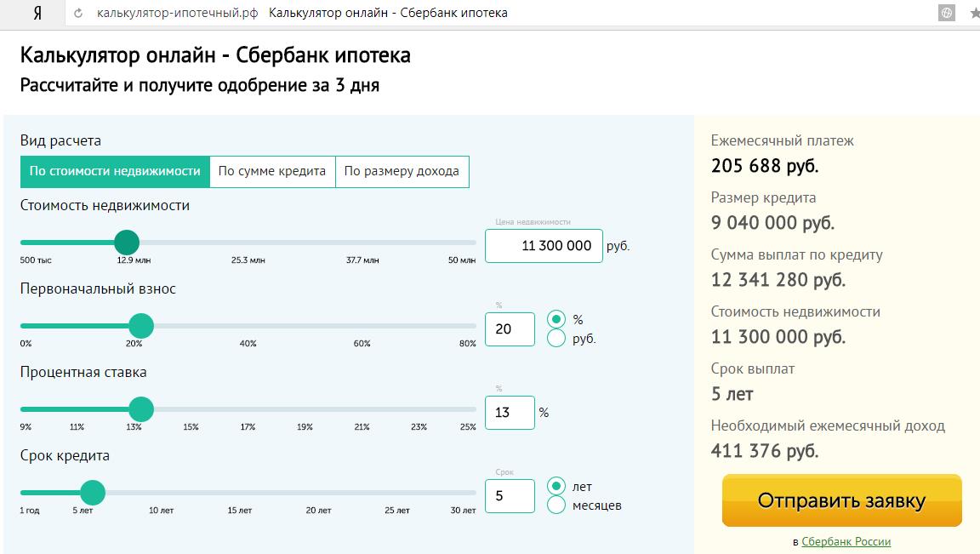
Task: Click the '15 лет' mark on term slider
Action: click(x=240, y=511)
